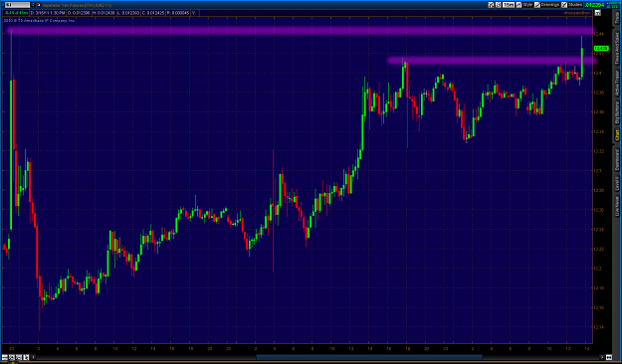
Task: Click the pointer icon at bottom-left toolbar
Action: [x=26, y=357]
